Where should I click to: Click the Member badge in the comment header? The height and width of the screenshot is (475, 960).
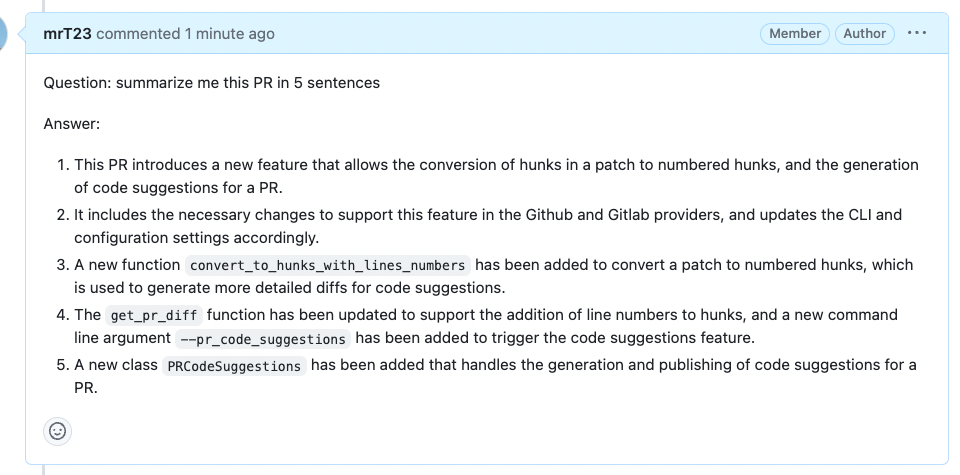coord(795,34)
